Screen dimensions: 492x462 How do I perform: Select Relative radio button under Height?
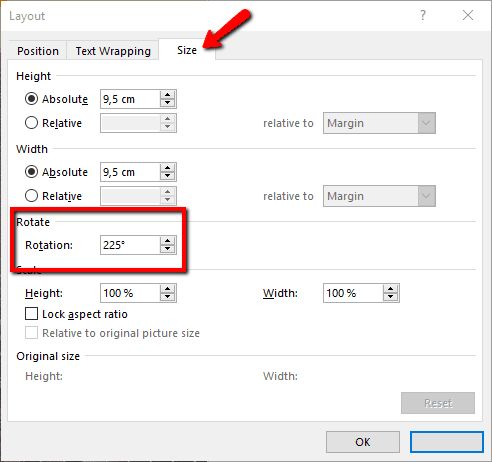point(31,123)
